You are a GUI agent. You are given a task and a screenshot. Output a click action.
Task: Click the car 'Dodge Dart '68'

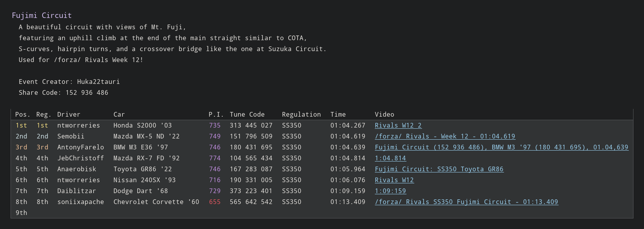coord(141,191)
